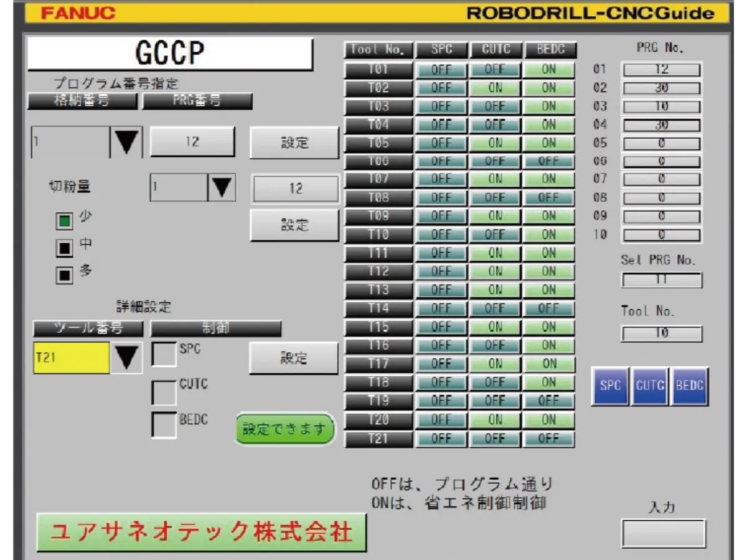Open the 格納番号 dropdown showing 1

click(126, 142)
